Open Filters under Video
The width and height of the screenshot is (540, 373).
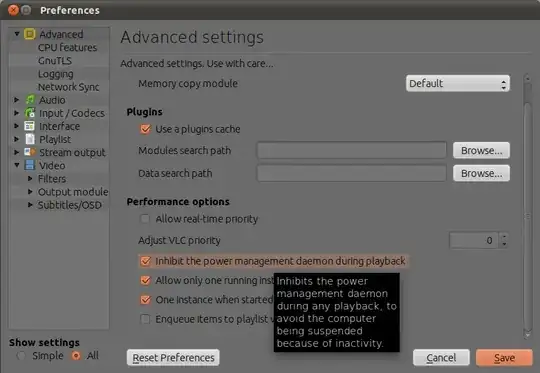[x=52, y=178]
